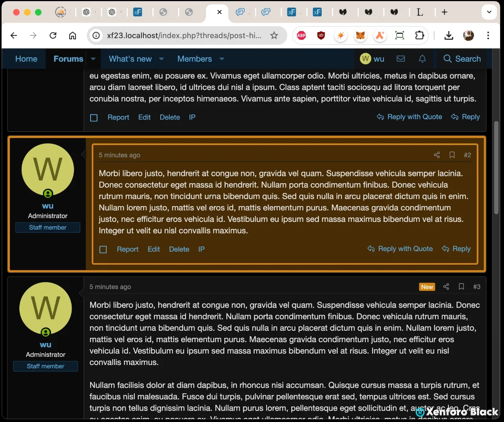Open the forum Search

[462, 59]
